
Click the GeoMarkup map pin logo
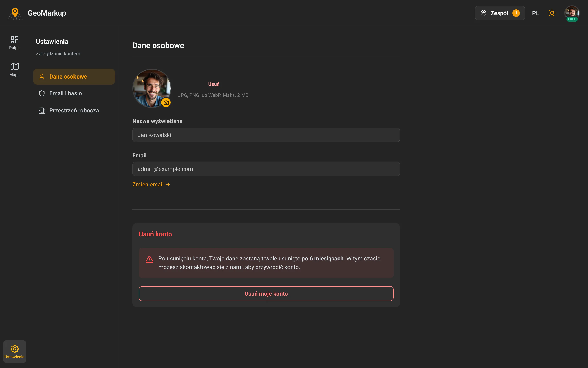pyautogui.click(x=15, y=14)
